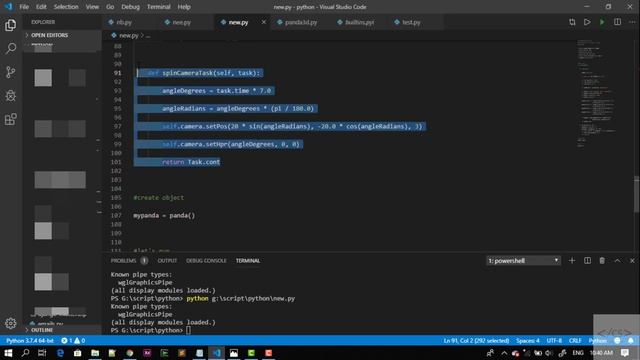Open the File menu
640x360 pixels.
coord(24,7)
